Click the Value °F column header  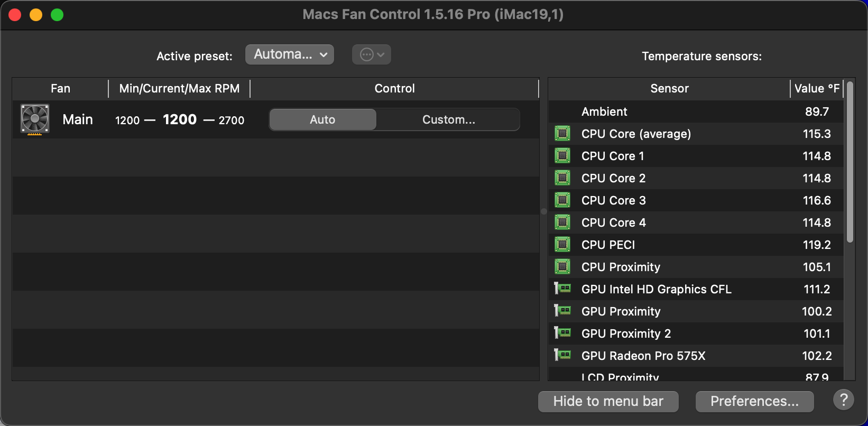coord(817,88)
